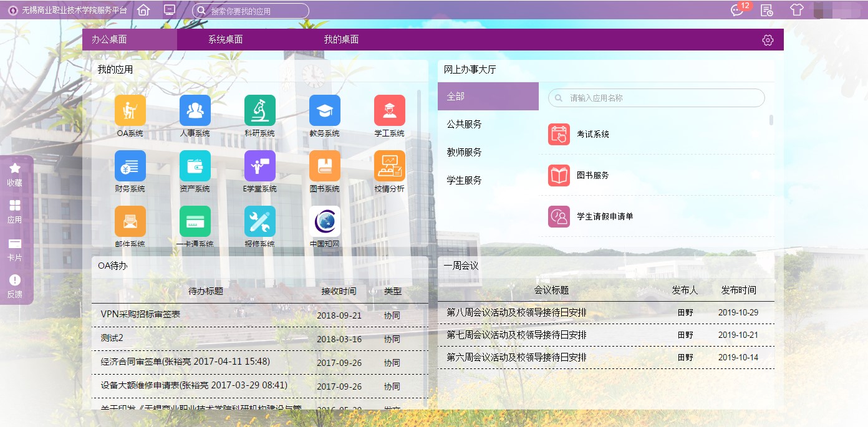The image size is (868, 427).
Task: Click the theme shirt icon
Action: [797, 10]
